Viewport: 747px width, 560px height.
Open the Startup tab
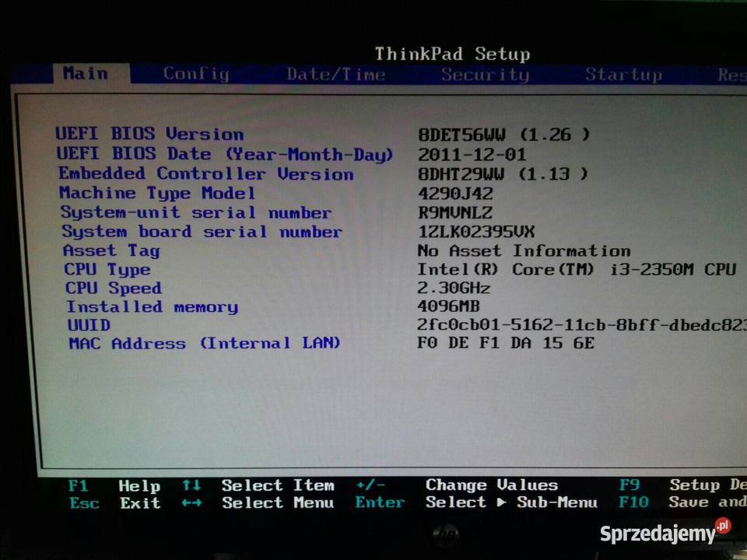click(623, 75)
